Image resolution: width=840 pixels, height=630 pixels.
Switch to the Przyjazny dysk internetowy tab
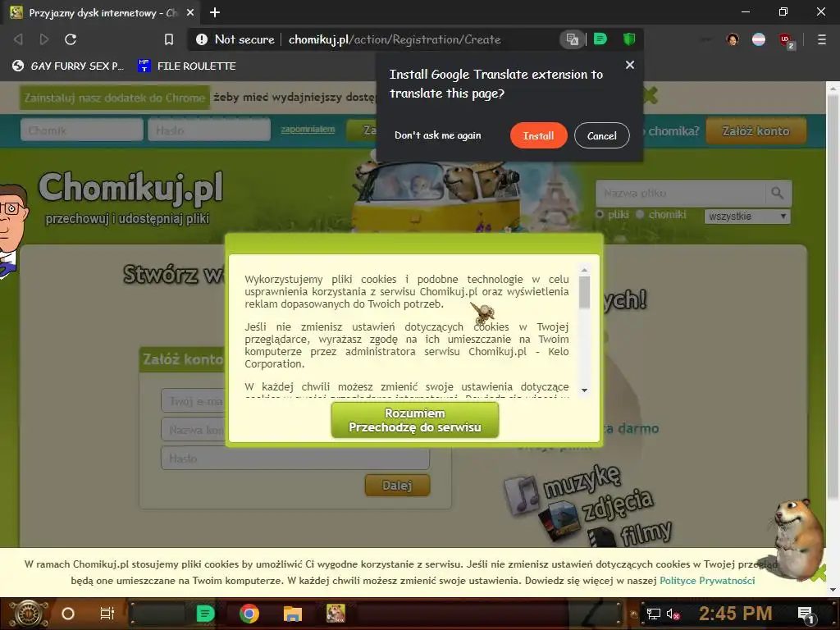(102, 12)
